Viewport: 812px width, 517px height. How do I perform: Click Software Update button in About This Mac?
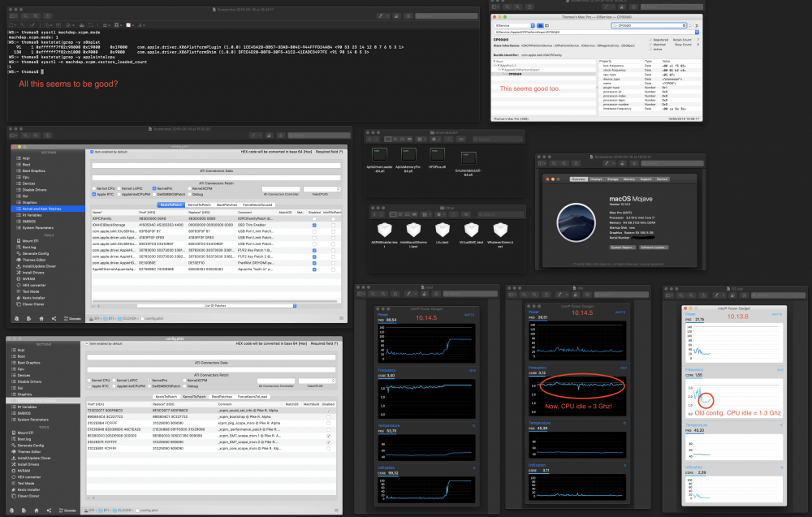654,248
